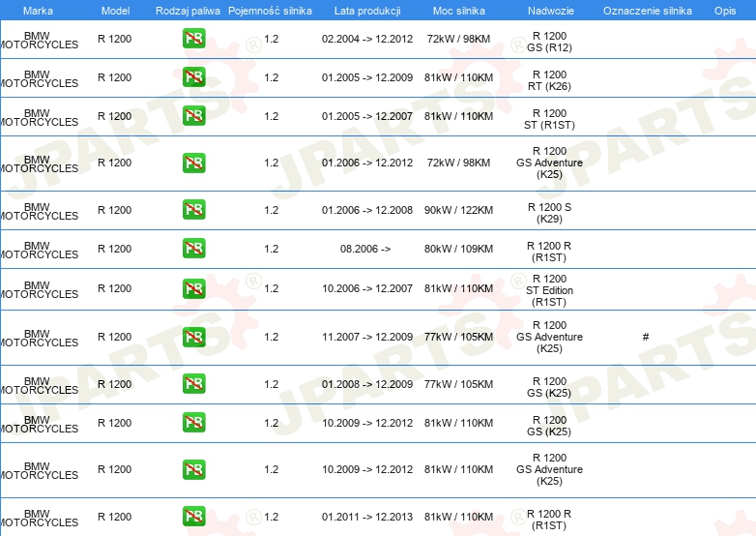
Task: Click the # engine code marking
Action: (x=645, y=337)
